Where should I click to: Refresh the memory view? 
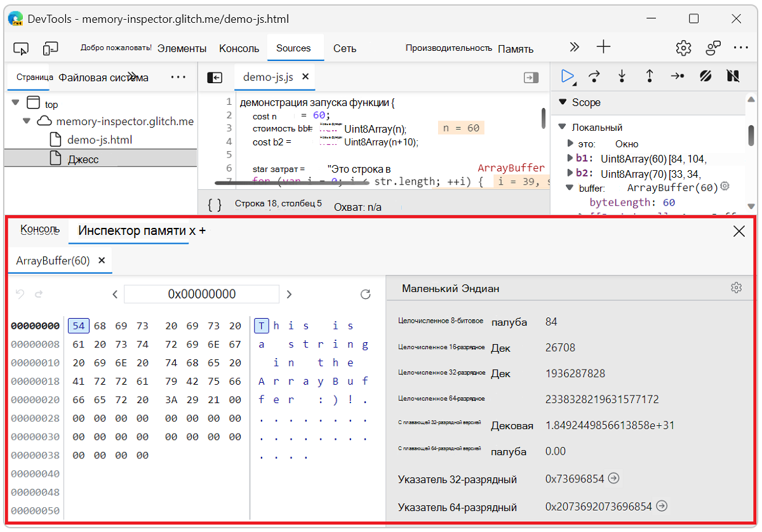[365, 295]
